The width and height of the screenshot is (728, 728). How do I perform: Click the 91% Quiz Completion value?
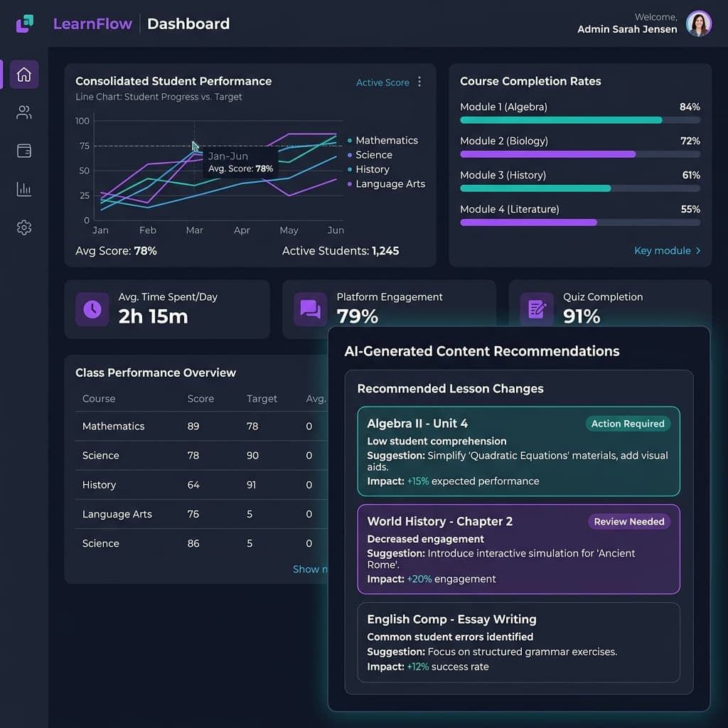[582, 316]
